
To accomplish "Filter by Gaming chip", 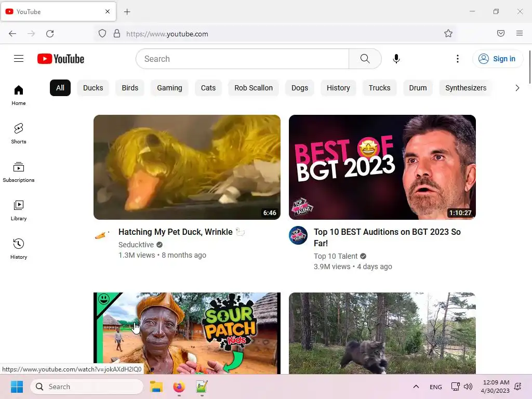I will pyautogui.click(x=169, y=88).
